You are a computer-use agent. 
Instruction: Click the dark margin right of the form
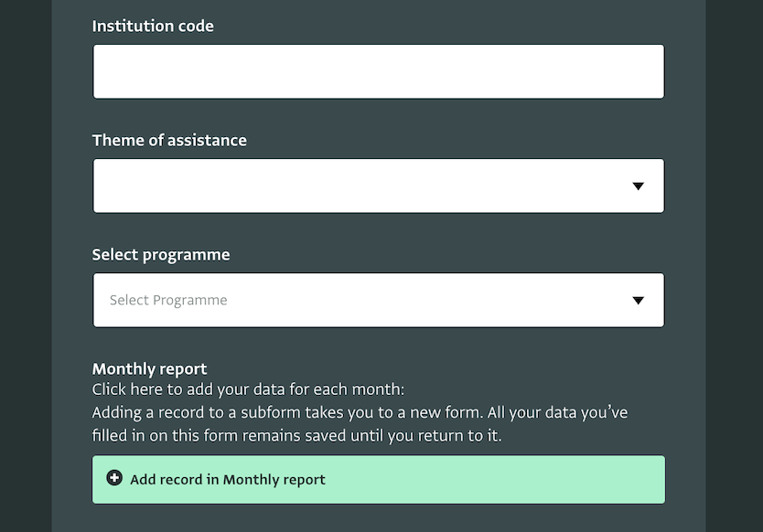(735, 266)
